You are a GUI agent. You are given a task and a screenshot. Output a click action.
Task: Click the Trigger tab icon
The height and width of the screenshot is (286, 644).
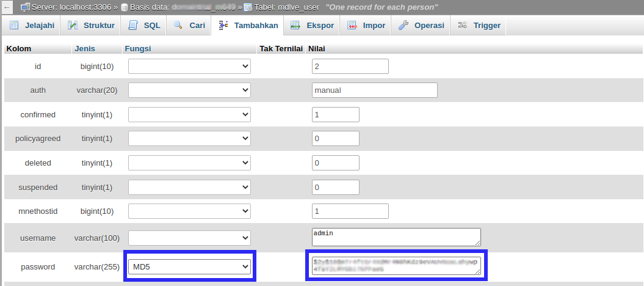coord(463,26)
